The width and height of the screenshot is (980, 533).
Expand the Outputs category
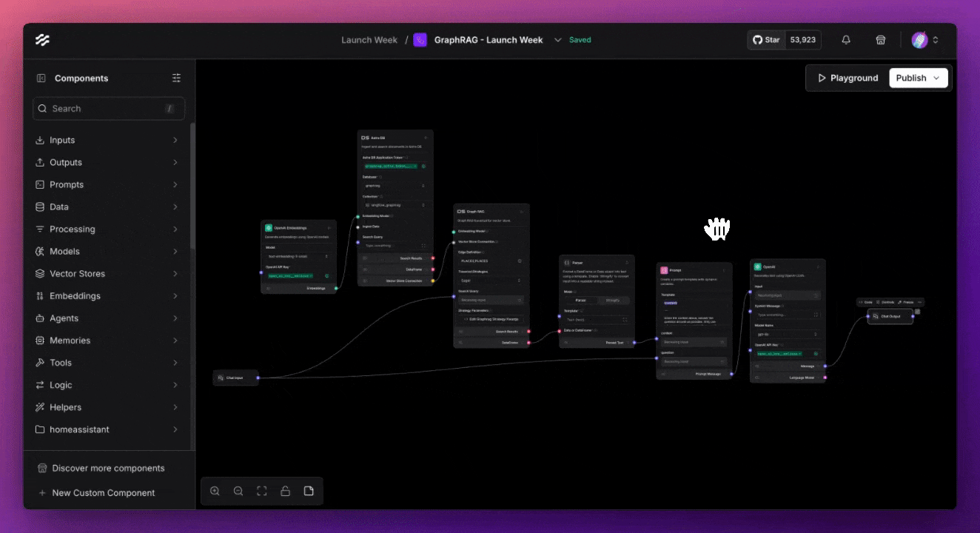click(109, 162)
